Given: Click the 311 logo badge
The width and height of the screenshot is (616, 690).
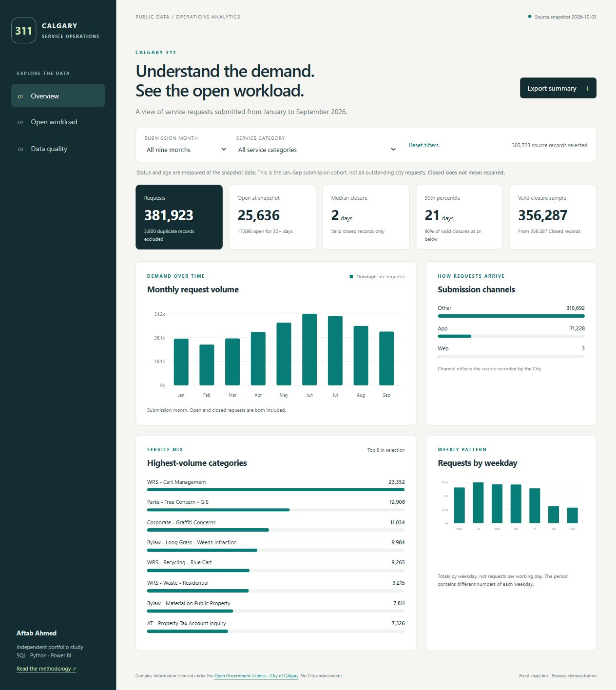Looking at the screenshot, I should [23, 30].
